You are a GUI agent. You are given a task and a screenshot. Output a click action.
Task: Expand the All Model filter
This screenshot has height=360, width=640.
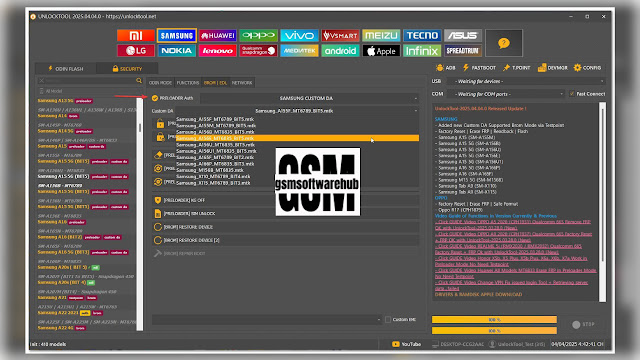pos(91,91)
